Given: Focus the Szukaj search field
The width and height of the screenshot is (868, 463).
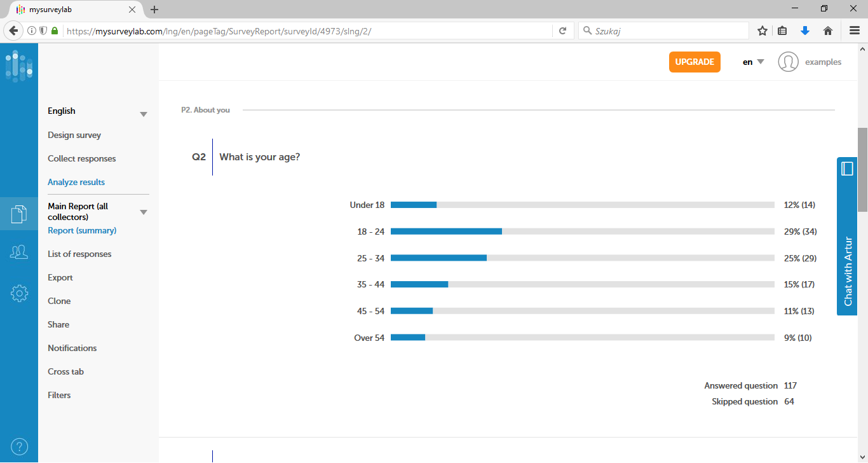Looking at the screenshot, I should 667,31.
